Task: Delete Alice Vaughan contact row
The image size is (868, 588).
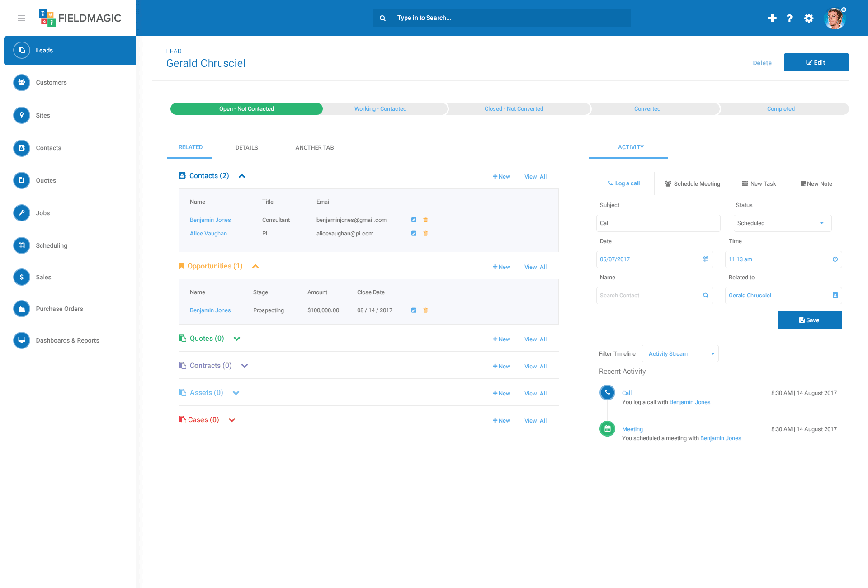Action: coord(425,234)
